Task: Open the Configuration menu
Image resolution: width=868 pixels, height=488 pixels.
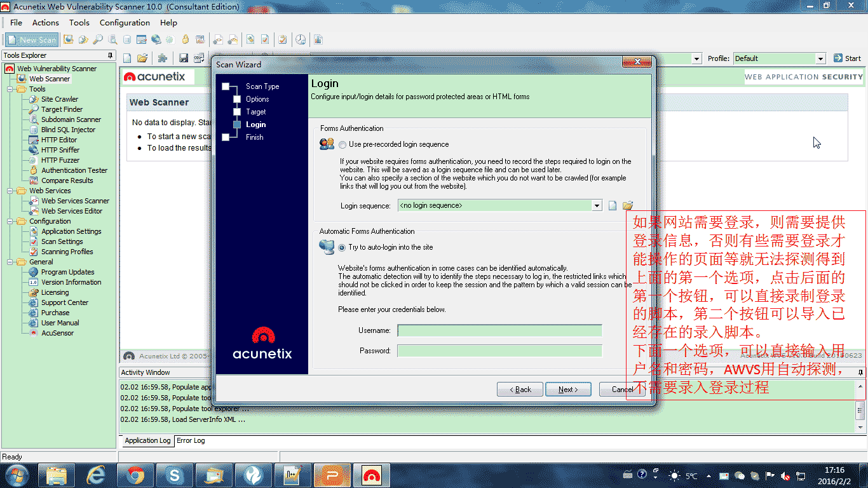Action: (x=125, y=22)
